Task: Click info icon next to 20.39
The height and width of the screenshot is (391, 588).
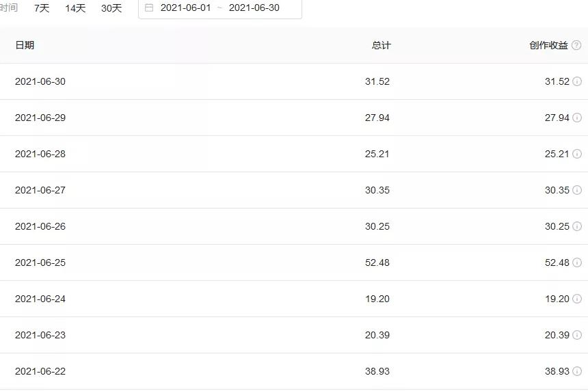Action: (x=577, y=335)
